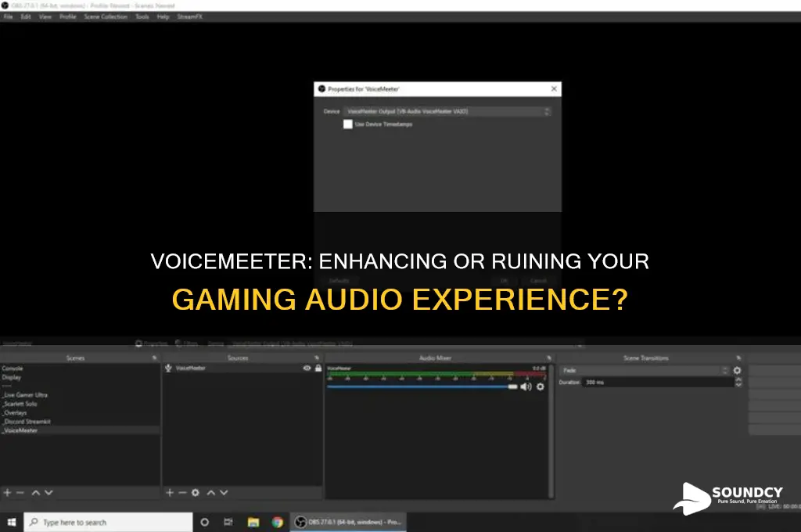Decrease transition duration with down arrow
Viewport: 801px width, 532px height.
(x=738, y=385)
